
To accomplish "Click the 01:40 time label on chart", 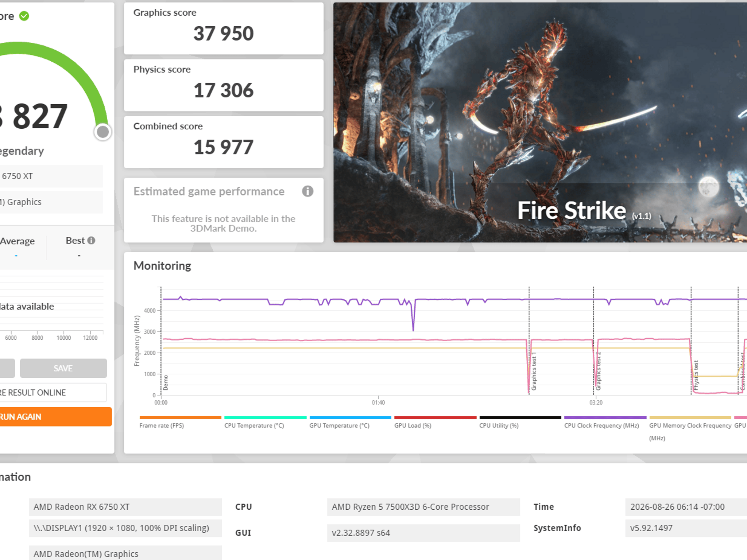I will tap(378, 402).
